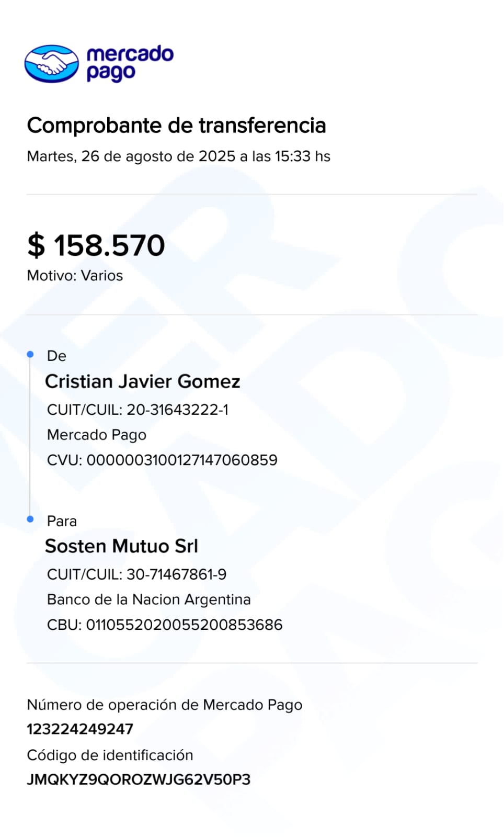Click the mercado pago wordmark text

coord(129,63)
